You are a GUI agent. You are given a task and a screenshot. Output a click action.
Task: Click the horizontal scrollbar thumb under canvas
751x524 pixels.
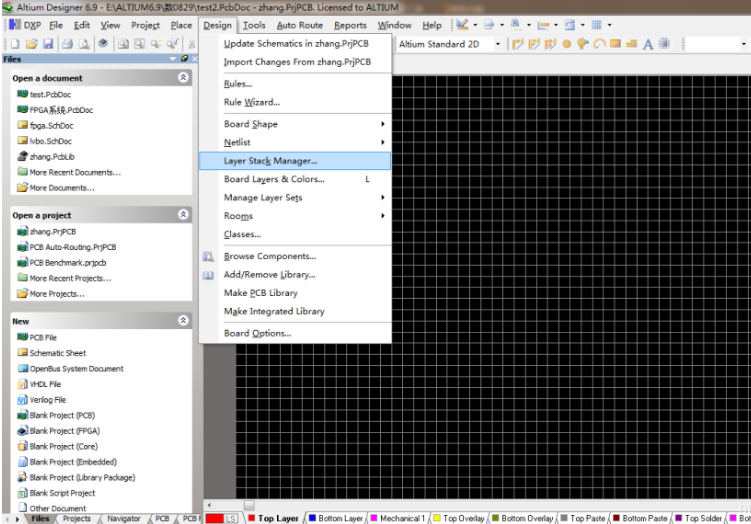[x=249, y=505]
